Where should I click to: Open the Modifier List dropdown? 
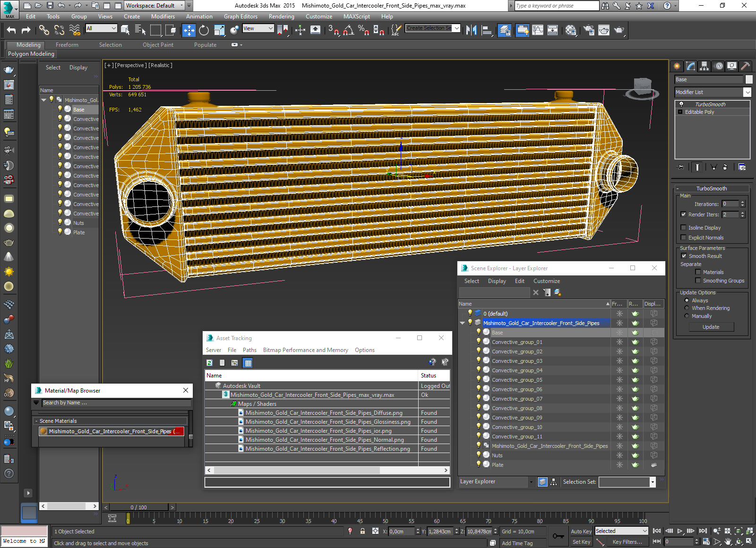747,92
